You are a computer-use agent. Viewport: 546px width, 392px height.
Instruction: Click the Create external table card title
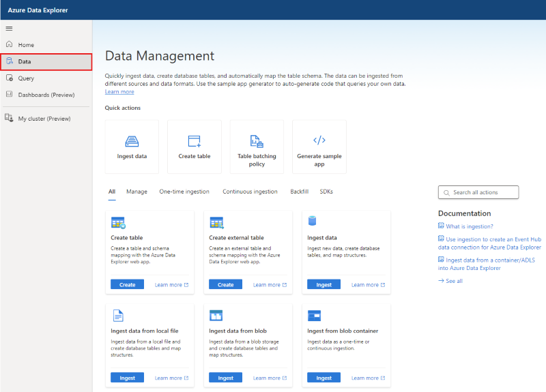[236, 237]
